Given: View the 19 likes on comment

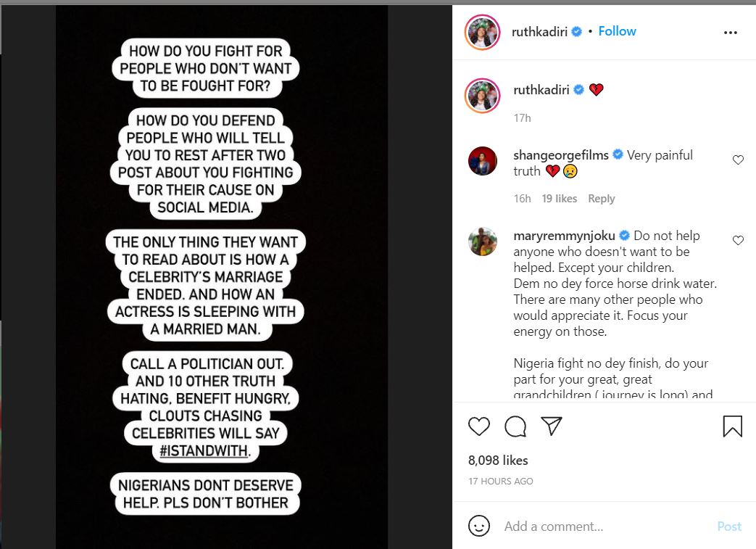Looking at the screenshot, I should pos(560,199).
